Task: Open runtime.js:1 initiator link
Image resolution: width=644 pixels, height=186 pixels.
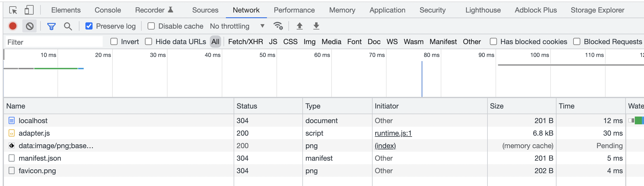Action: point(393,133)
